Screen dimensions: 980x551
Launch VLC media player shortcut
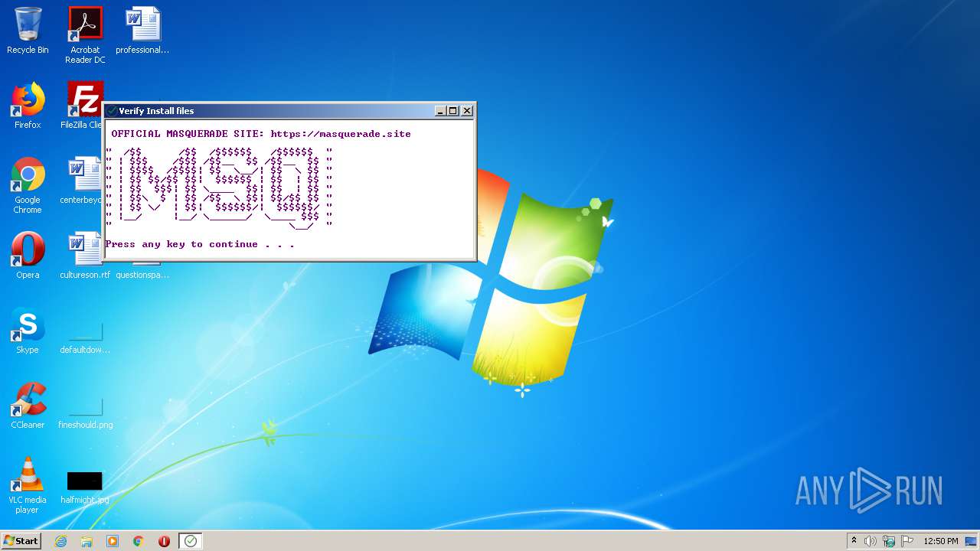(28, 485)
